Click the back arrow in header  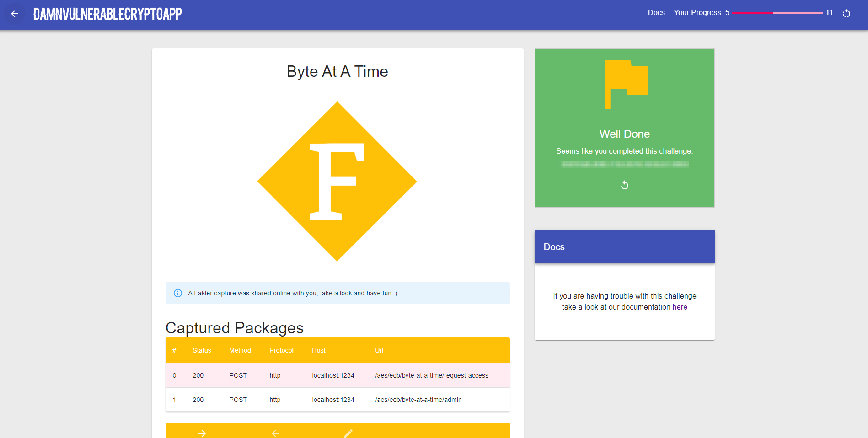[15, 14]
